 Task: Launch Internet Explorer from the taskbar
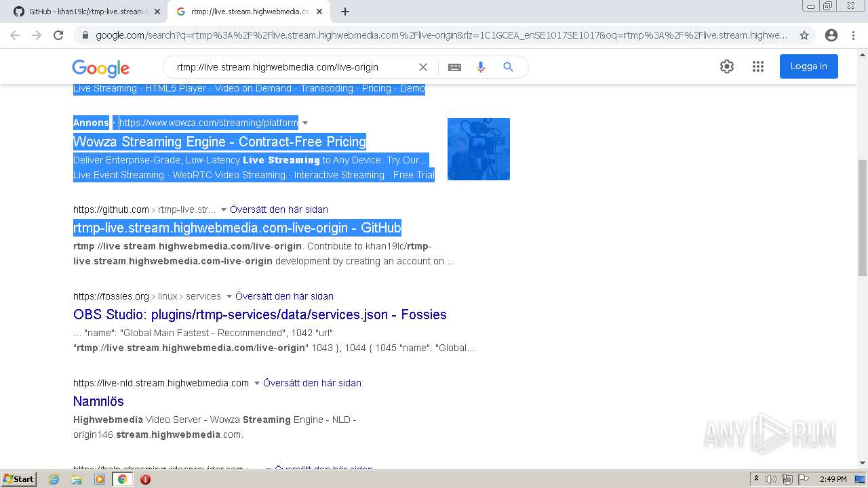54,479
